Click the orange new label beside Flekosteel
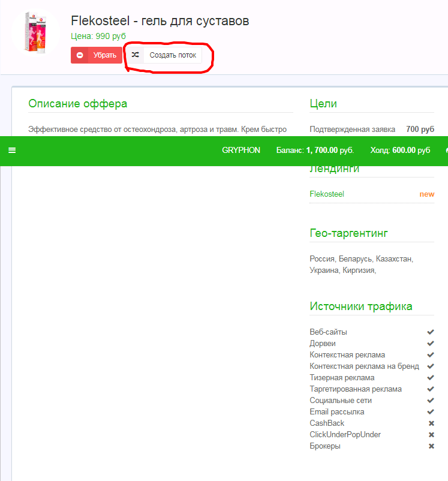This screenshot has height=481, width=448. 426,194
